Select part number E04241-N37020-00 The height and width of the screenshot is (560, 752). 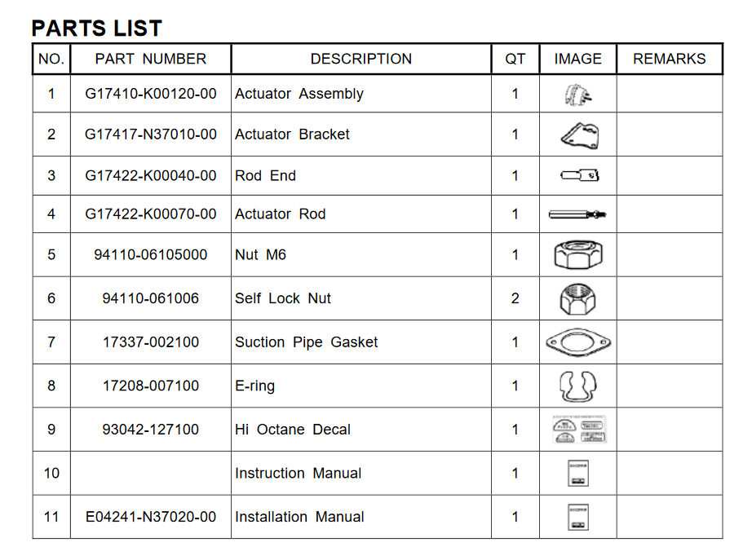coord(151,517)
